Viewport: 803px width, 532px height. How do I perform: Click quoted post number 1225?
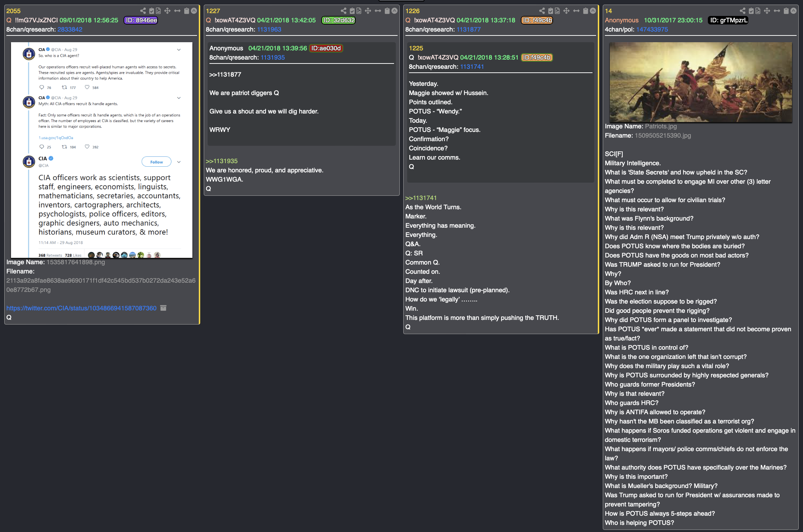coord(416,48)
